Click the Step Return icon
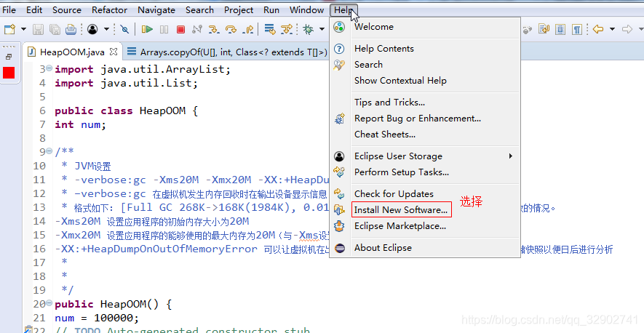Viewport: 644px width, 333px height. coord(248,29)
